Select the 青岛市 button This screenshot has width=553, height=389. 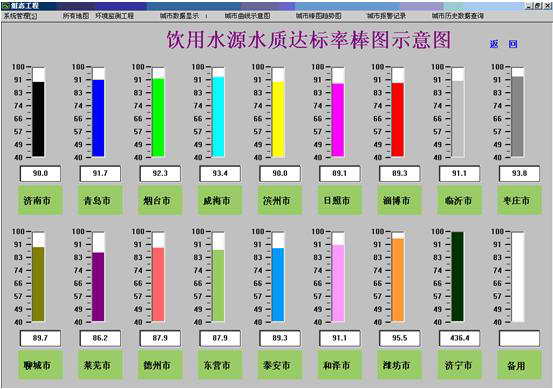tap(100, 201)
